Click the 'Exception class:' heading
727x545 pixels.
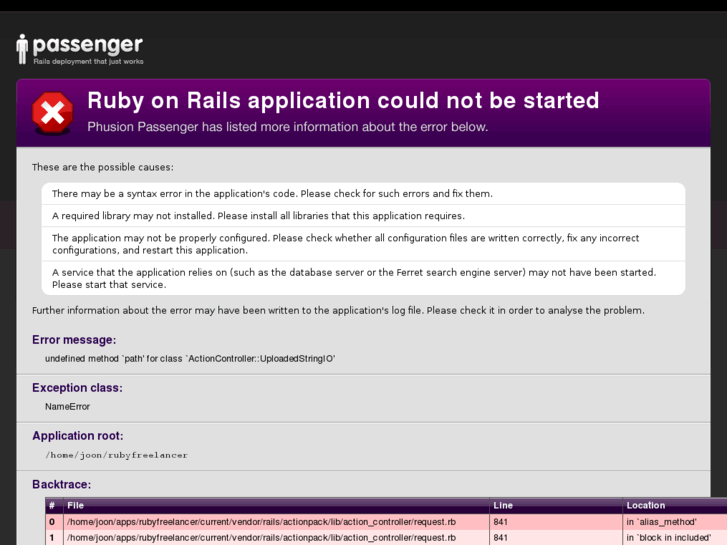pos(77,388)
